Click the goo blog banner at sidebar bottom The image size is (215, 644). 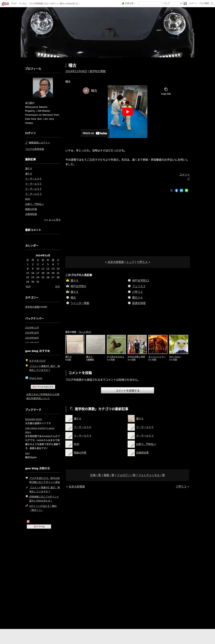click(x=39, y=526)
